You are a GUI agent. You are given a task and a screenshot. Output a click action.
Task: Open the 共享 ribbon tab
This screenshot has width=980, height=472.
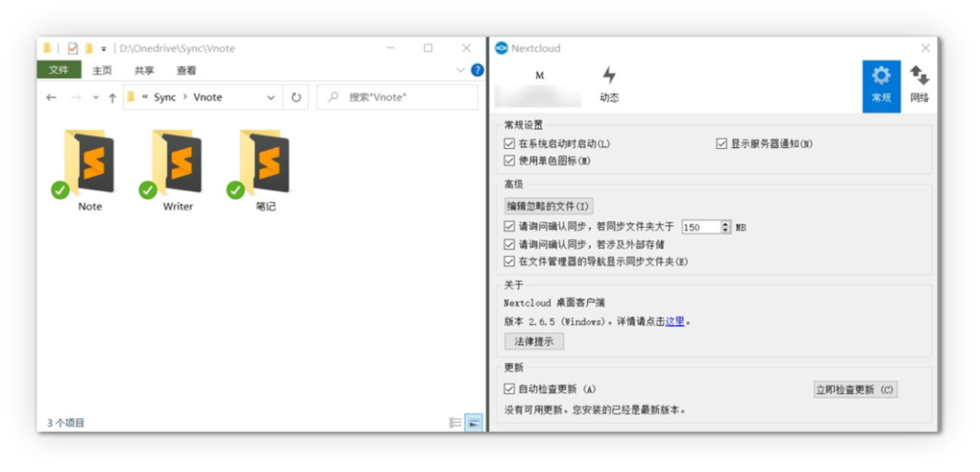[144, 71]
